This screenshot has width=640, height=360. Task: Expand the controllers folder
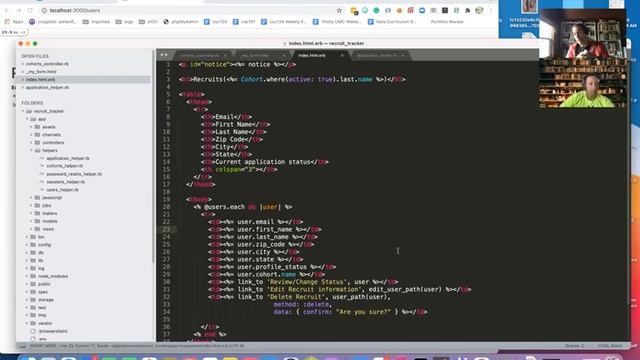31,142
